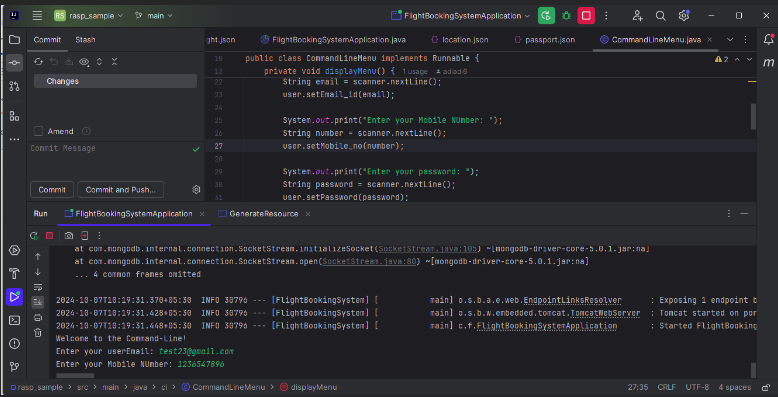This screenshot has width=778, height=397.
Task: Open the passport.json editor tab
Action: [545, 40]
